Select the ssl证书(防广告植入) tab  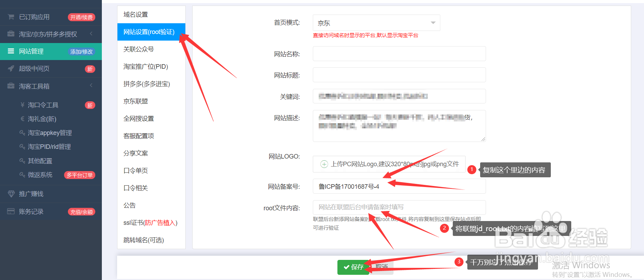(151, 223)
